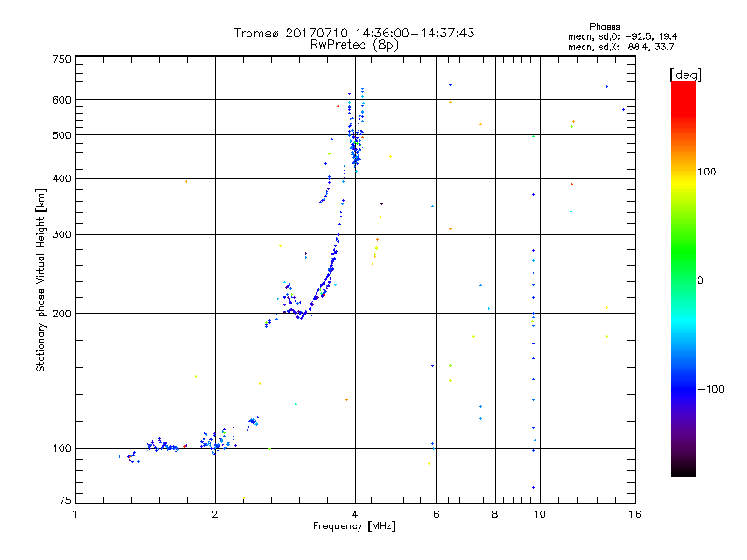Click the colorbar tick label "100" beside the scale

pyautogui.click(x=707, y=172)
